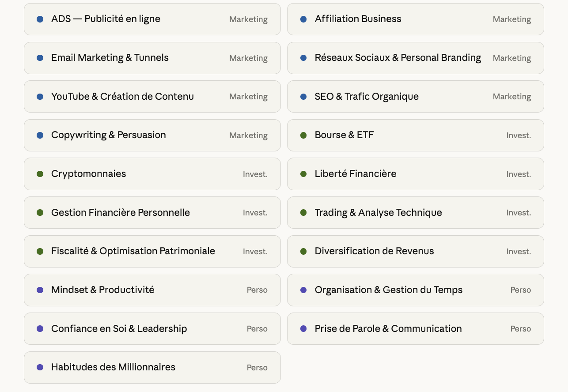Open the Email Marketing & Tunnels card
This screenshot has width=568, height=392.
pos(110,58)
